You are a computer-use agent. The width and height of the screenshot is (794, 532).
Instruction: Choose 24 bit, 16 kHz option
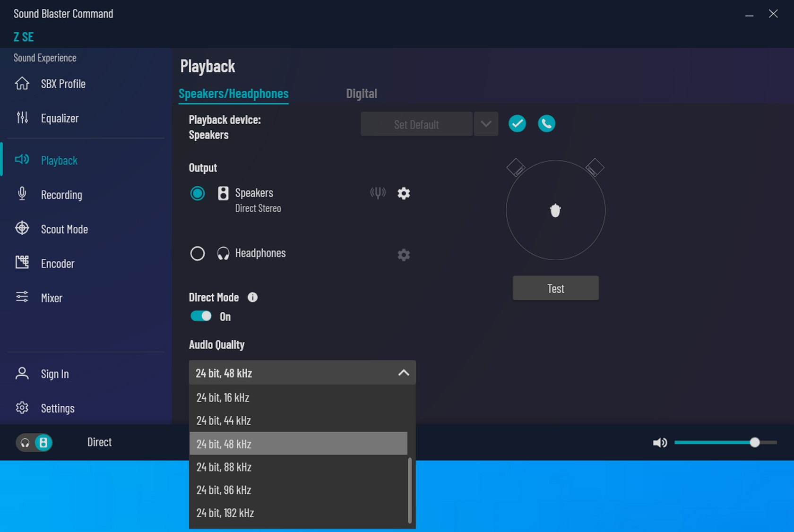coord(298,397)
